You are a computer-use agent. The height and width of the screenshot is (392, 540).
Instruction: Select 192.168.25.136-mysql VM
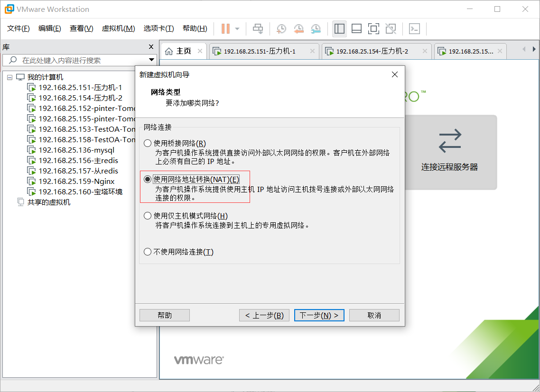pyautogui.click(x=71, y=150)
